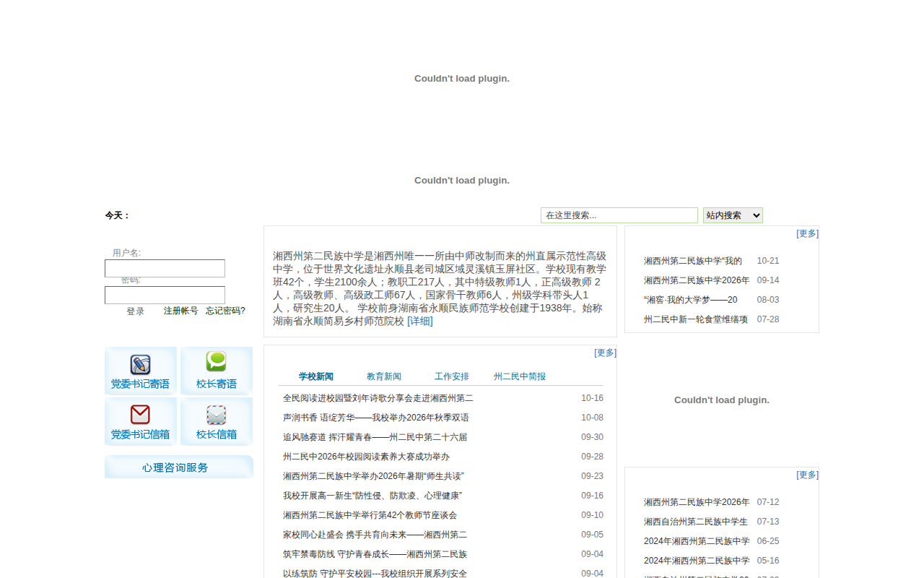
Task: Click [更多] above the school news tabs
Action: coord(606,353)
